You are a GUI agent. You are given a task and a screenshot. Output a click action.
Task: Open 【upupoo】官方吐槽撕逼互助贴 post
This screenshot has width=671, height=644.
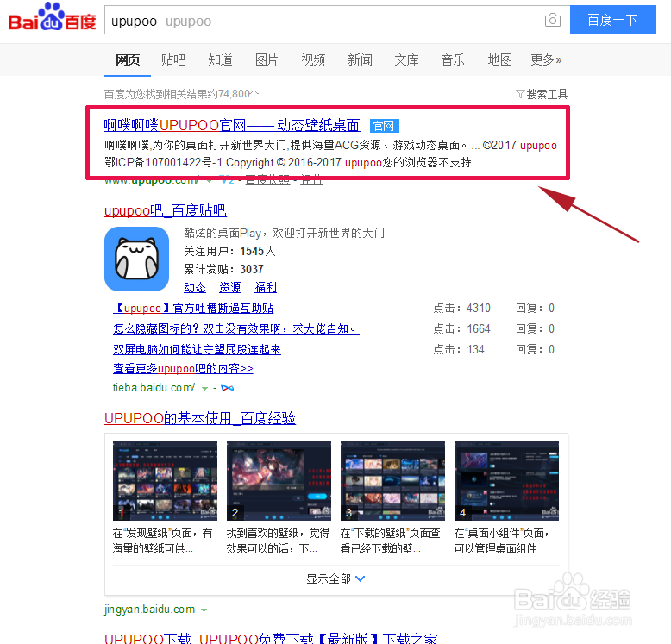(193, 308)
